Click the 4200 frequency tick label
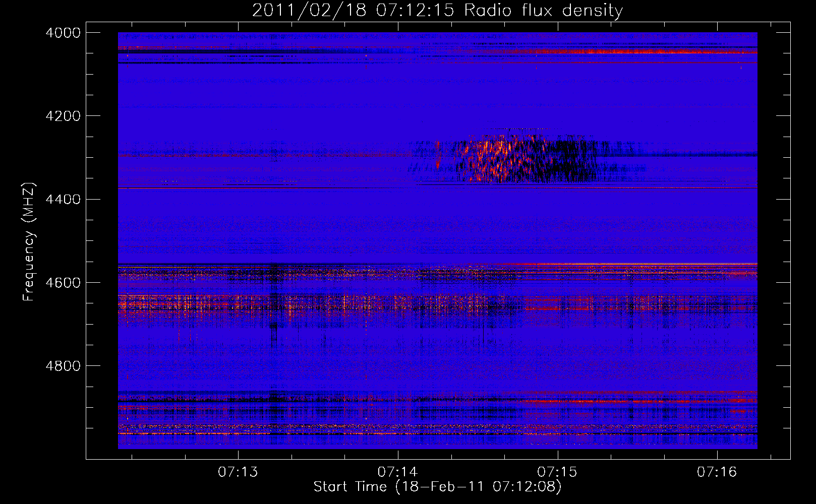 coord(63,116)
